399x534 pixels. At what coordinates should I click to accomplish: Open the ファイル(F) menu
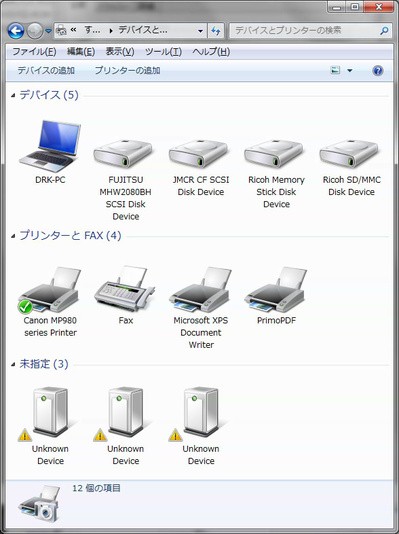pos(34,52)
